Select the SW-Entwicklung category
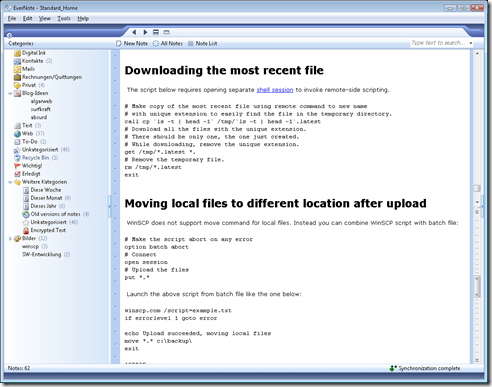 click(x=42, y=255)
